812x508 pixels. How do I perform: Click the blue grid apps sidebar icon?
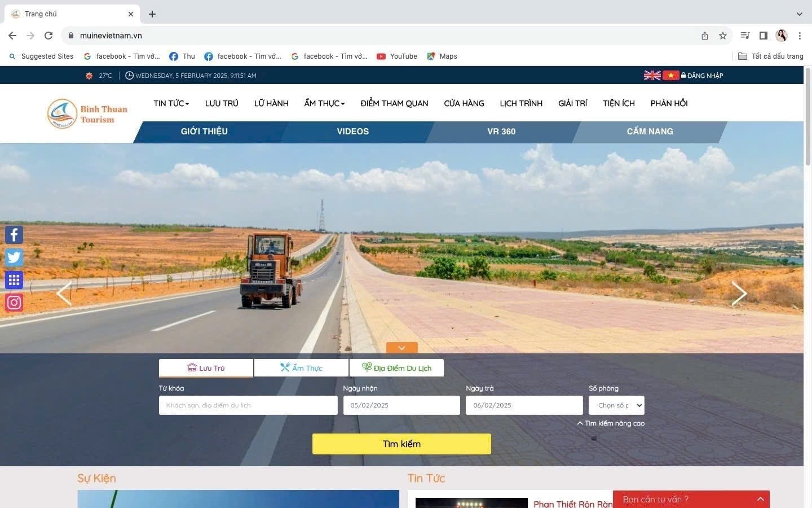14,280
